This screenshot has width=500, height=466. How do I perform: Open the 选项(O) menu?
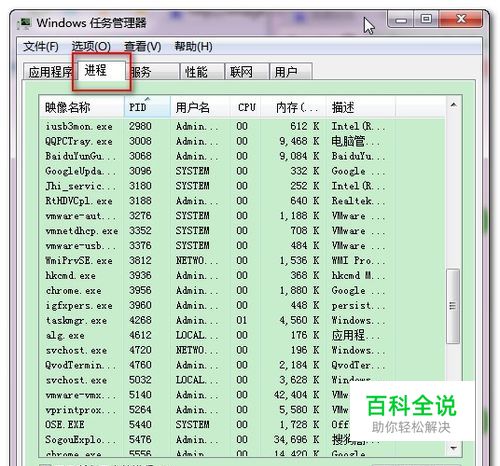coord(91,46)
